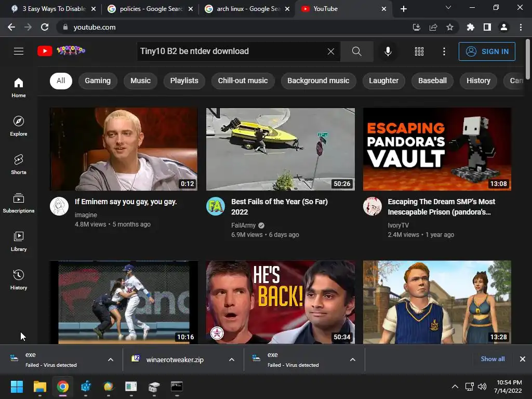Bookmark this page with star

[x=450, y=27]
